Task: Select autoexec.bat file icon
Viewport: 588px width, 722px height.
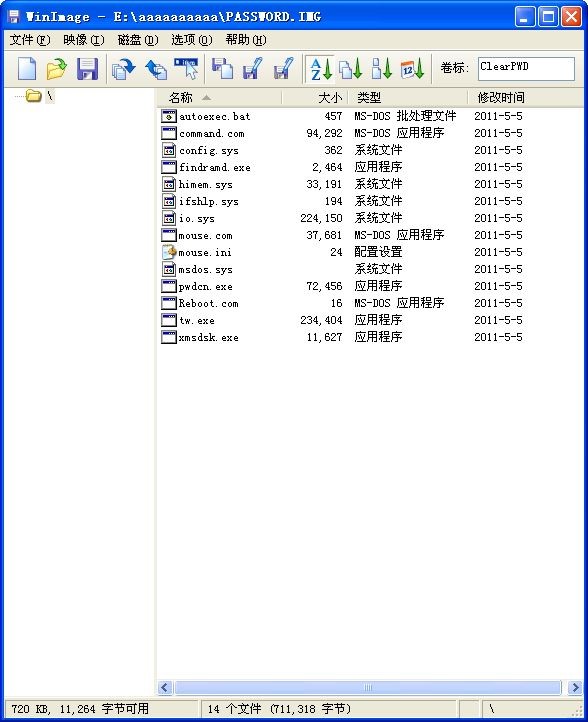Action: tap(169, 116)
